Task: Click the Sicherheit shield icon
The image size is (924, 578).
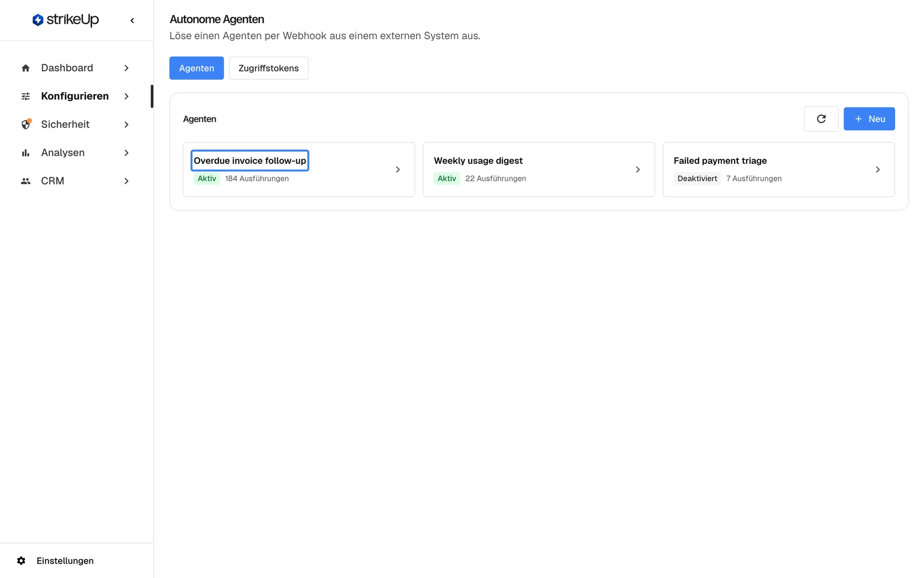Action: coord(26,124)
